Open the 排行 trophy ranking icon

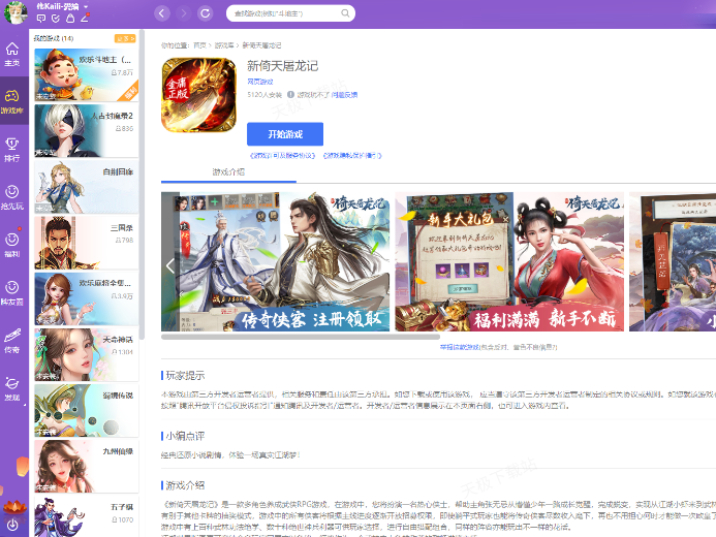click(12, 149)
